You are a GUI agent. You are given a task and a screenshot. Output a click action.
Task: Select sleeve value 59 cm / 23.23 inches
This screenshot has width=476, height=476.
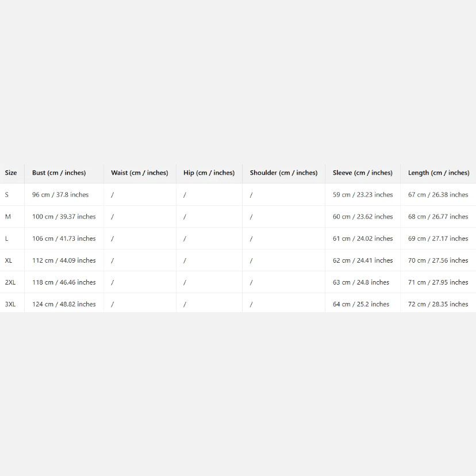point(362,195)
